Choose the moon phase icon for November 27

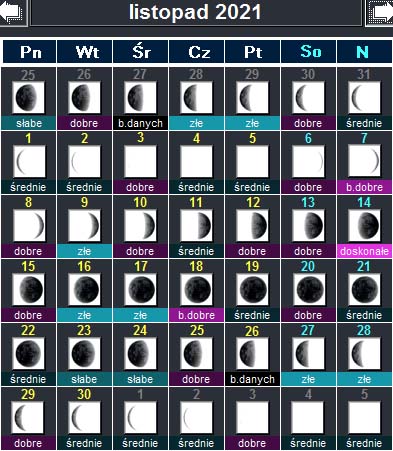tap(308, 353)
